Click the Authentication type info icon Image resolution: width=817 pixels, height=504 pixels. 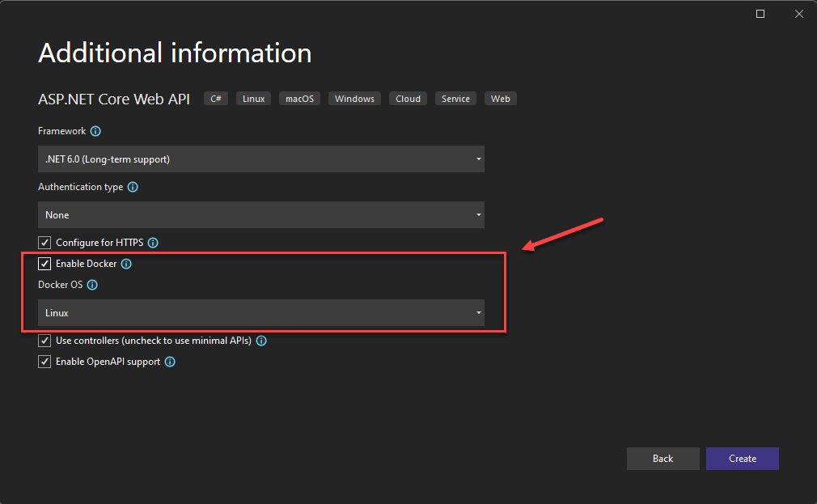click(132, 186)
